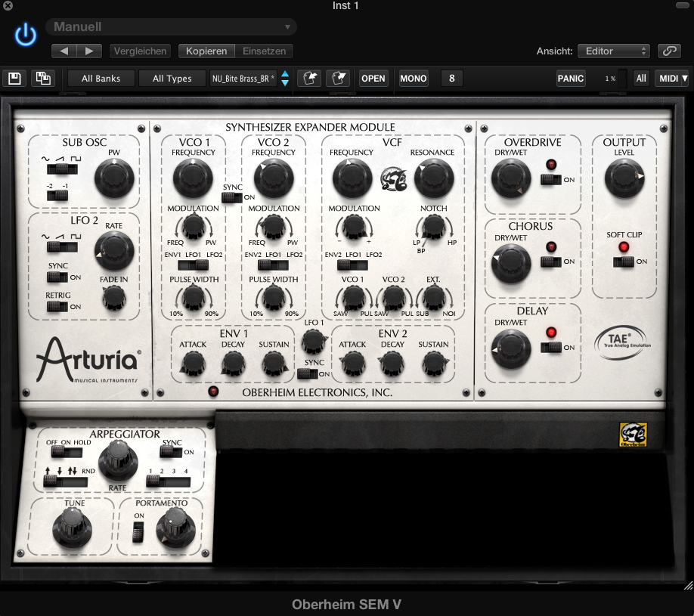This screenshot has height=616, width=694.
Task: Open the Ansicht Editor dropdown
Action: point(613,51)
